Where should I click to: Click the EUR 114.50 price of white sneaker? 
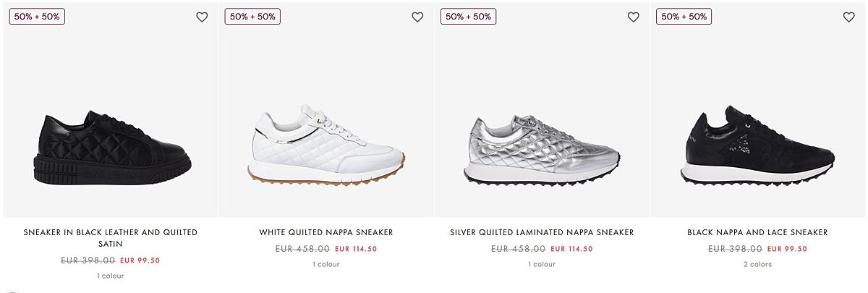[x=356, y=249]
